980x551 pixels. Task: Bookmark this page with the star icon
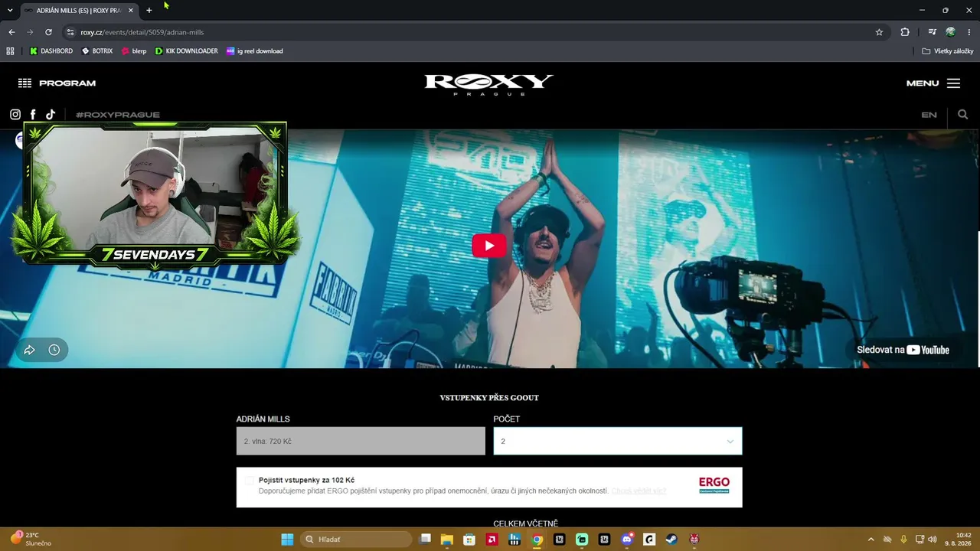(879, 32)
